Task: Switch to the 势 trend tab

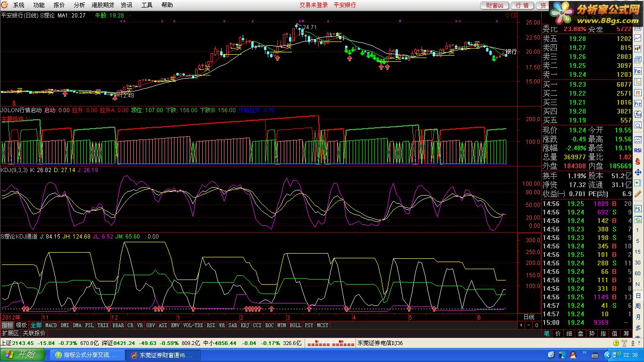Action: [x=592, y=333]
